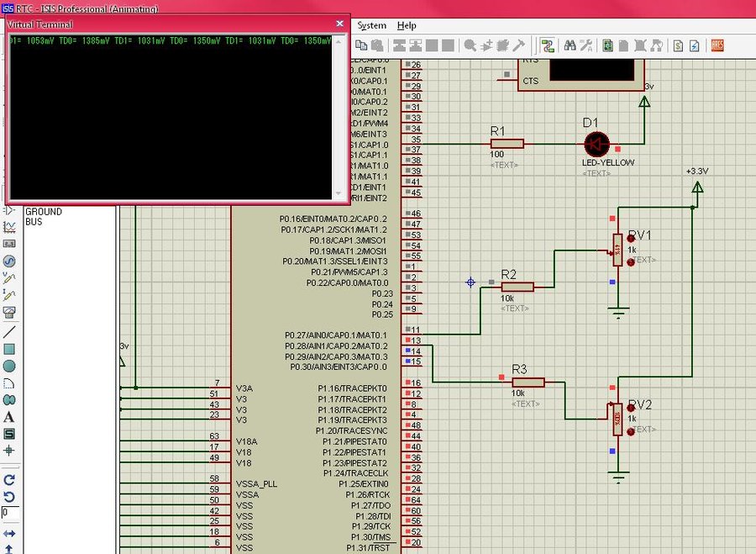Click the rotate clockwise arrow

10,479
